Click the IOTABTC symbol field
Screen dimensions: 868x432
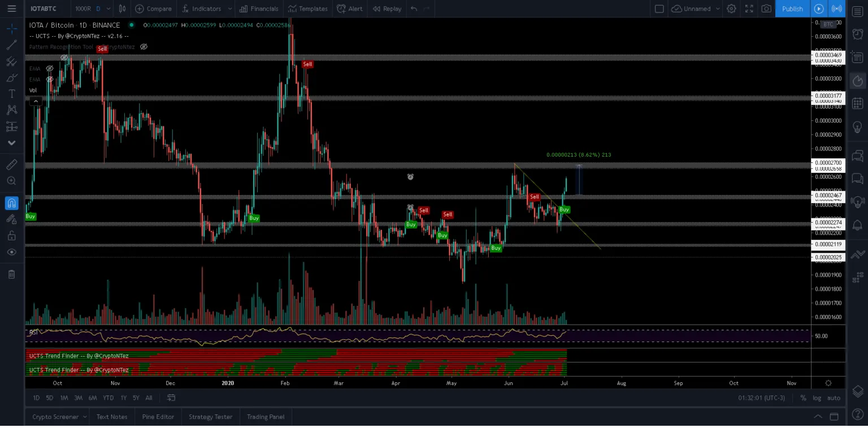[x=42, y=8]
